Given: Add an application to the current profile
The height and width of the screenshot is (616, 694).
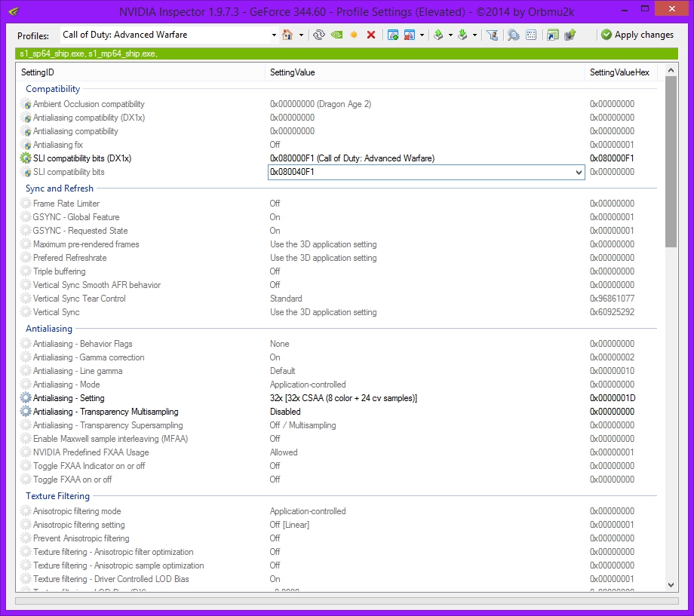Looking at the screenshot, I should coord(392,35).
